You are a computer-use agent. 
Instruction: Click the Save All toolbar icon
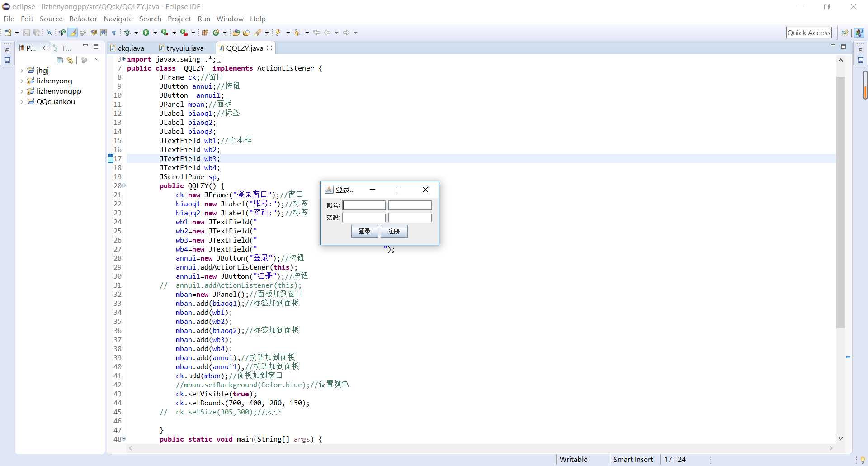(x=37, y=33)
